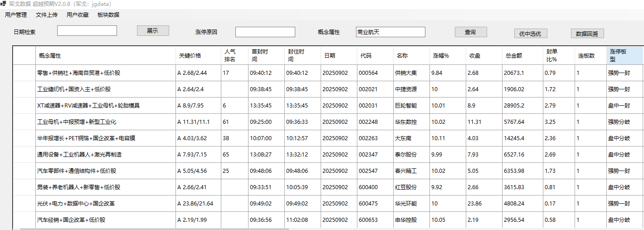Click the 巨轮智能 name cell
This screenshot has height=230, width=644.
405,106
